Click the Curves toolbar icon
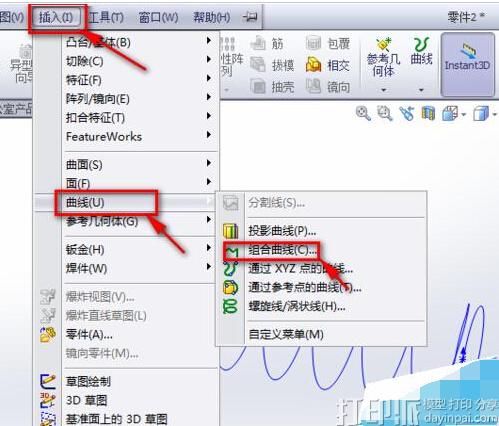The width and height of the screenshot is (499, 426). (421, 51)
